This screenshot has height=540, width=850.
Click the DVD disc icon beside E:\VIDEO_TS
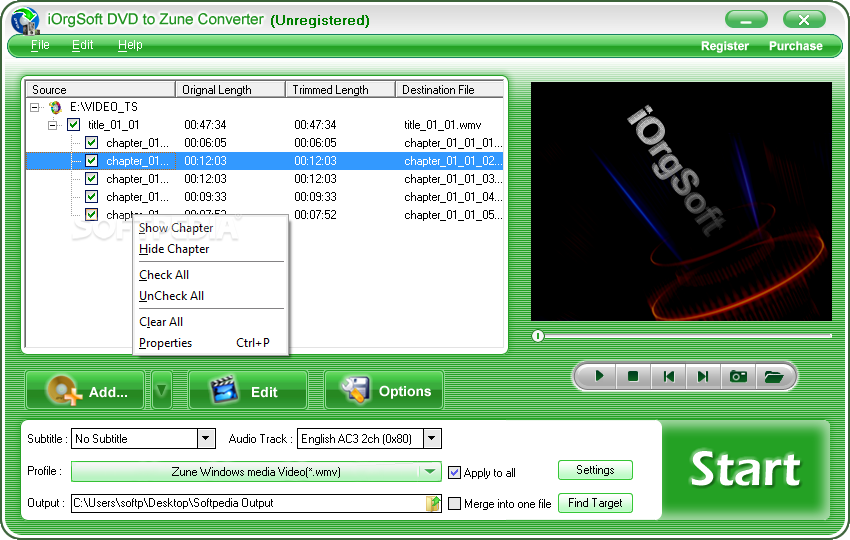(x=55, y=107)
